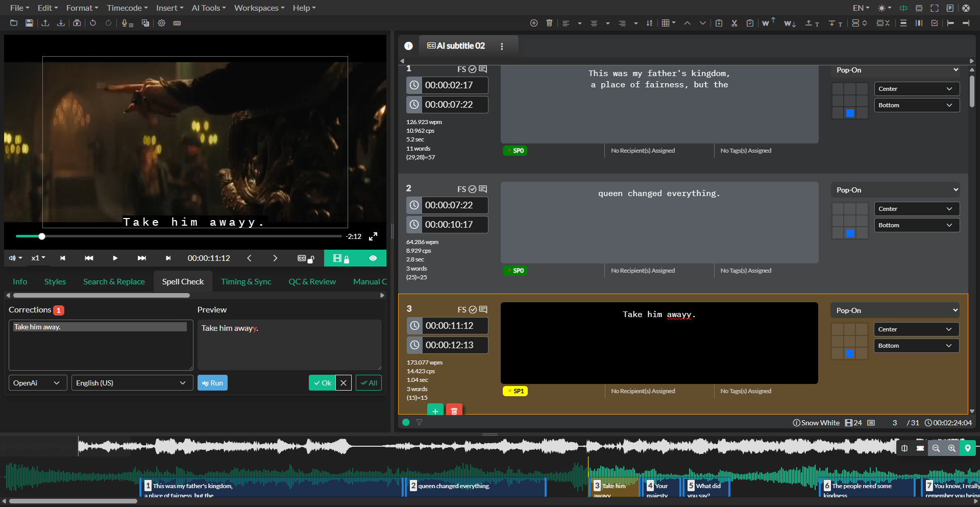Click the video progress slider handle
This screenshot has width=980, height=507.
(42, 236)
